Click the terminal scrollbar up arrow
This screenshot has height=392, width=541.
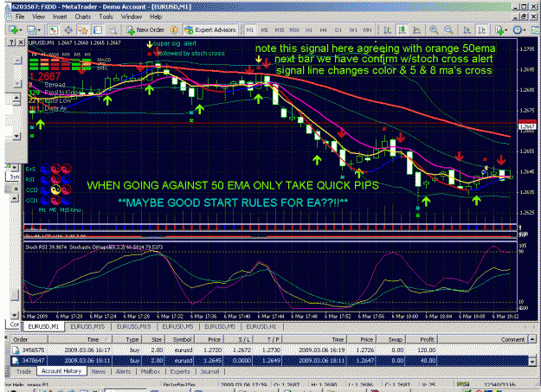(532, 339)
